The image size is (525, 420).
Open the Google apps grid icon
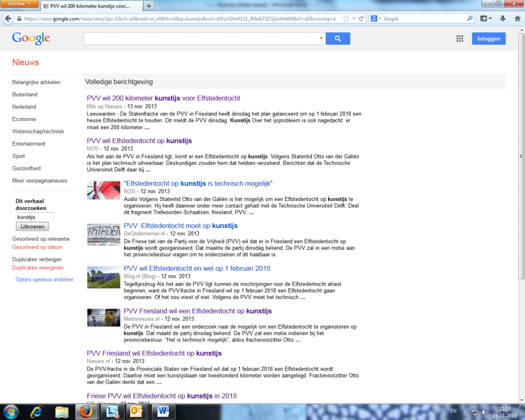[x=460, y=38]
